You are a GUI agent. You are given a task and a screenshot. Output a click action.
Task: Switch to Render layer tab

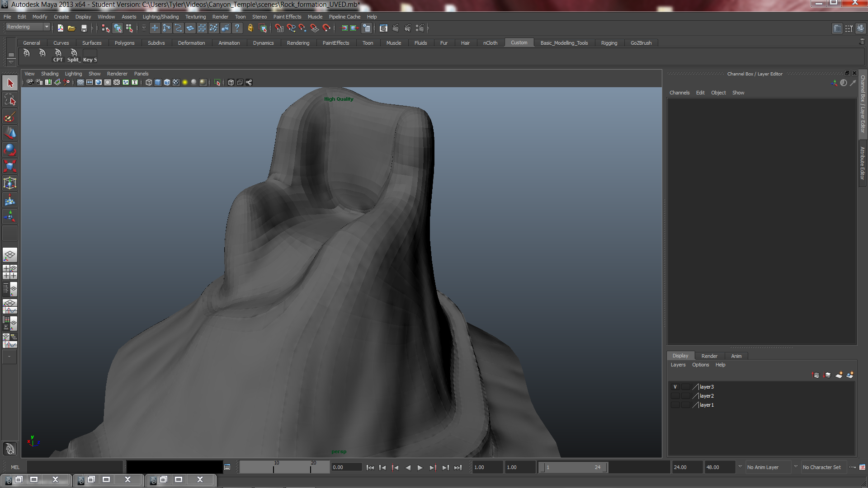tap(709, 356)
